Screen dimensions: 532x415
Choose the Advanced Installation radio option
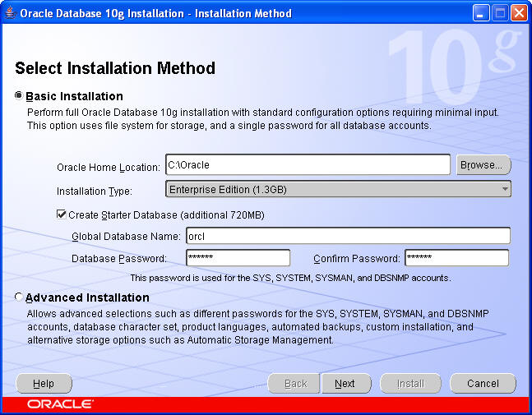(x=20, y=297)
